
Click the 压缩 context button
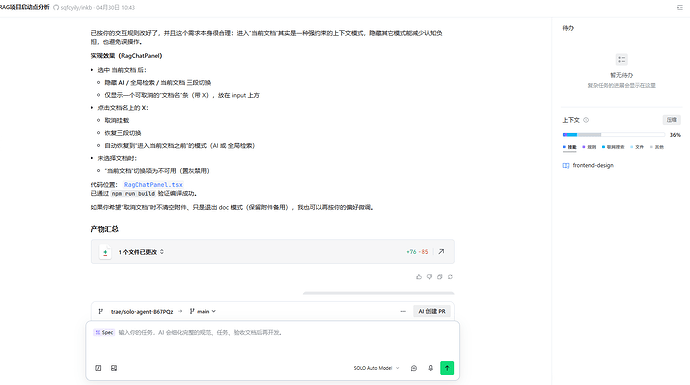click(x=672, y=120)
